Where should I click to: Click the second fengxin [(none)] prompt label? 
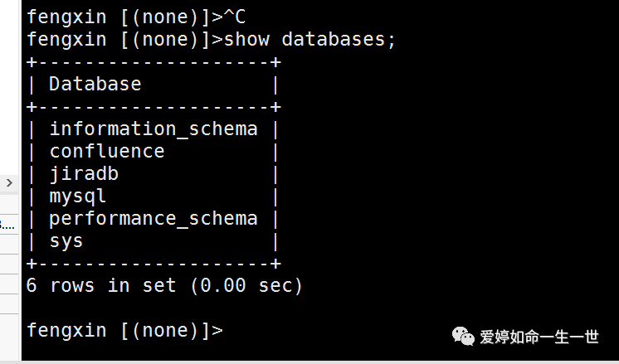[x=119, y=39]
